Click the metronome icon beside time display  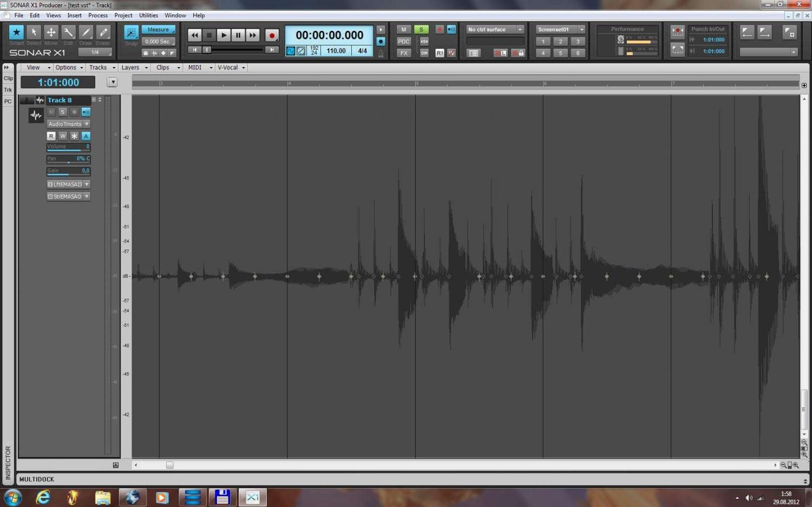pyautogui.click(x=381, y=53)
